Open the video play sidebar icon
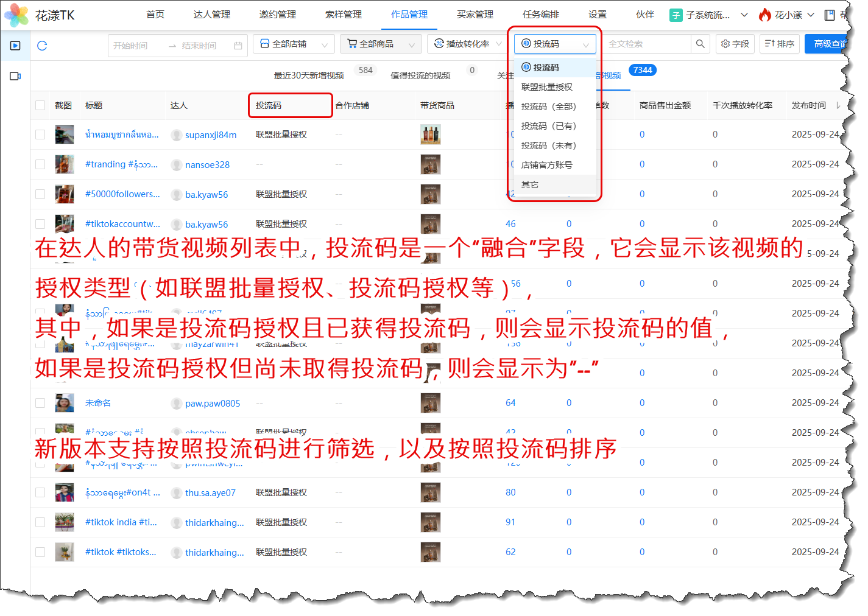 (x=15, y=46)
